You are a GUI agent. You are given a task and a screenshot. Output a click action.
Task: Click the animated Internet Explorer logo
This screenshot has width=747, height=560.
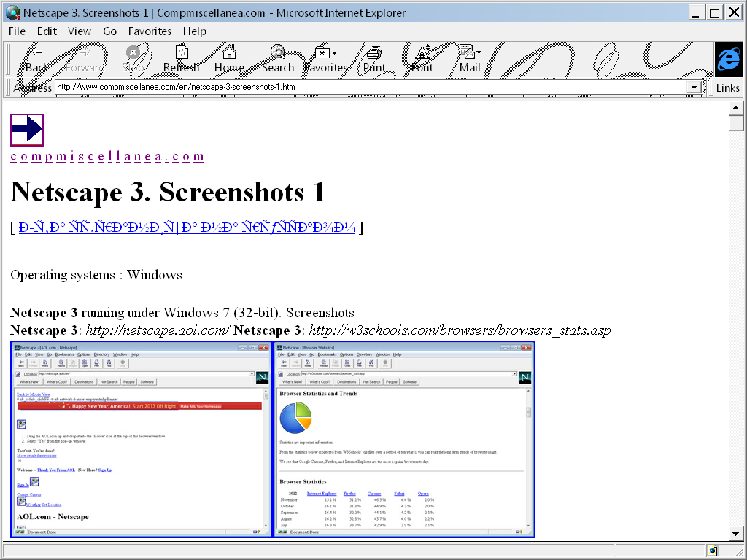728,60
